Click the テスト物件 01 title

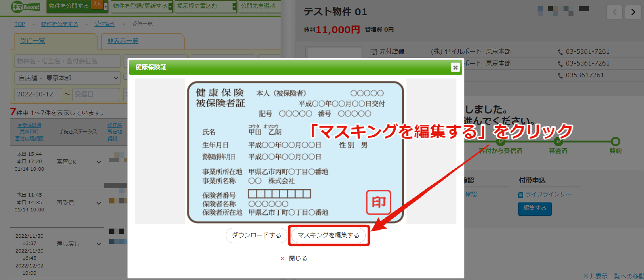coord(335,12)
